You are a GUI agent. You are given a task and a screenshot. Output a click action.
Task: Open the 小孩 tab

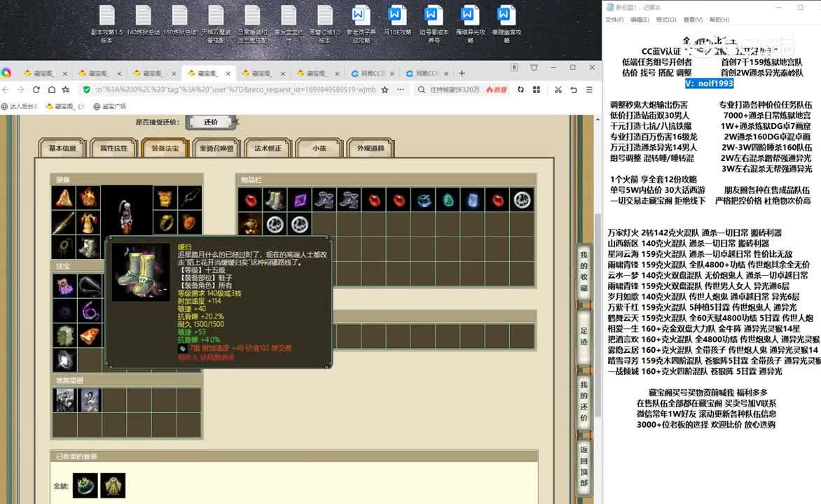point(319,148)
